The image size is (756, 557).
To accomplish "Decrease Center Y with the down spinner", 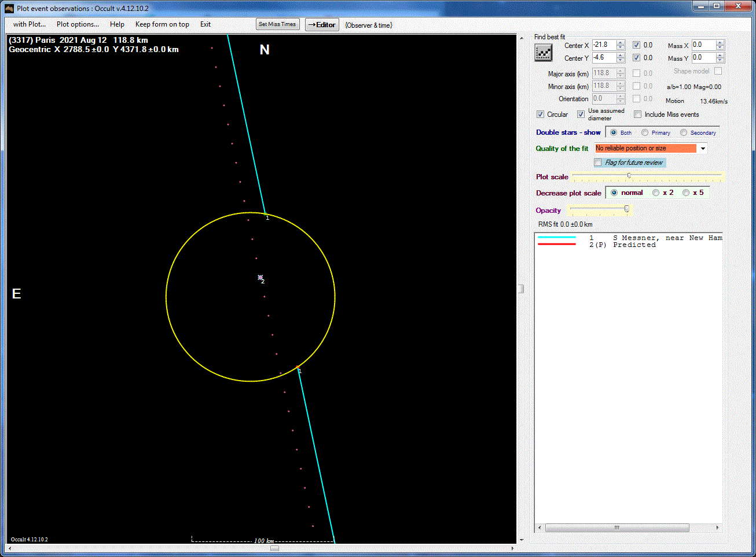I will tap(621, 60).
